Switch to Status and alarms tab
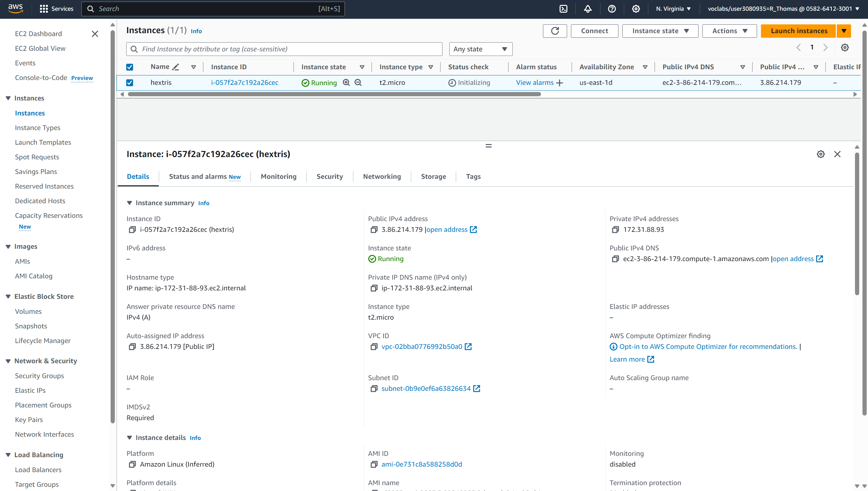This screenshot has height=491, width=868. tap(204, 177)
